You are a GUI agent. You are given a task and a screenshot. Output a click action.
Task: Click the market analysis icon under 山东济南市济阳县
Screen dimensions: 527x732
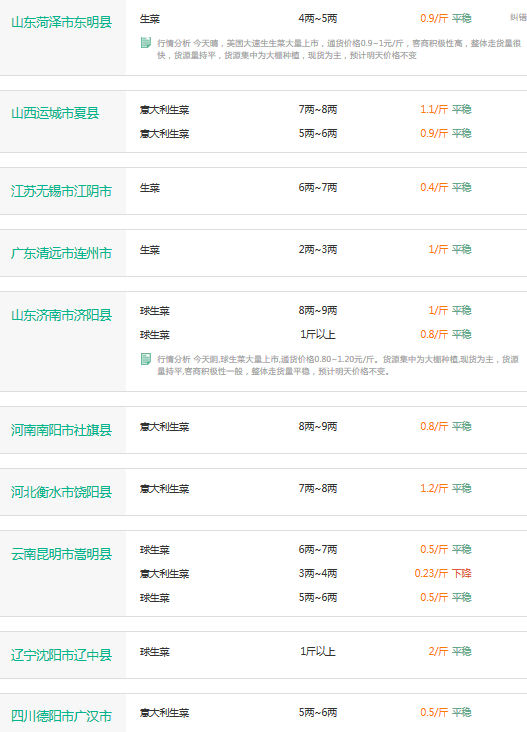pyautogui.click(x=146, y=359)
